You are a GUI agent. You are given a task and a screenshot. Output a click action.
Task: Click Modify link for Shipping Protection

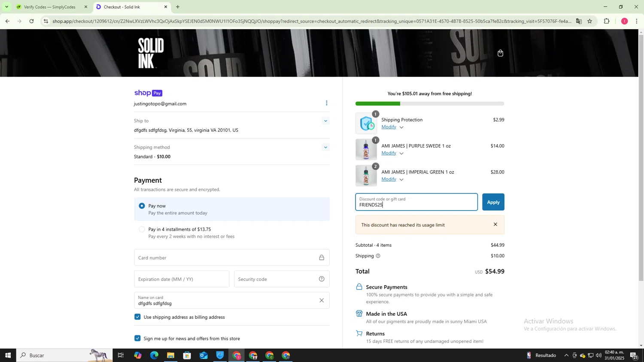coord(389,127)
